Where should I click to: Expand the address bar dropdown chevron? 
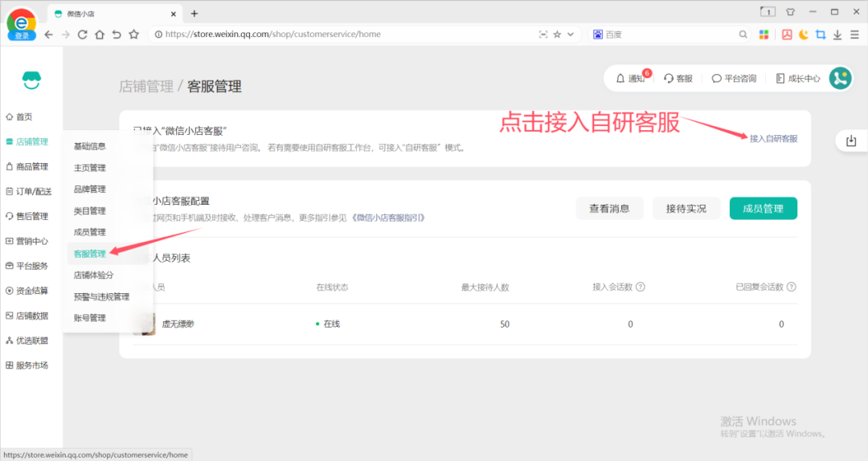pos(571,35)
